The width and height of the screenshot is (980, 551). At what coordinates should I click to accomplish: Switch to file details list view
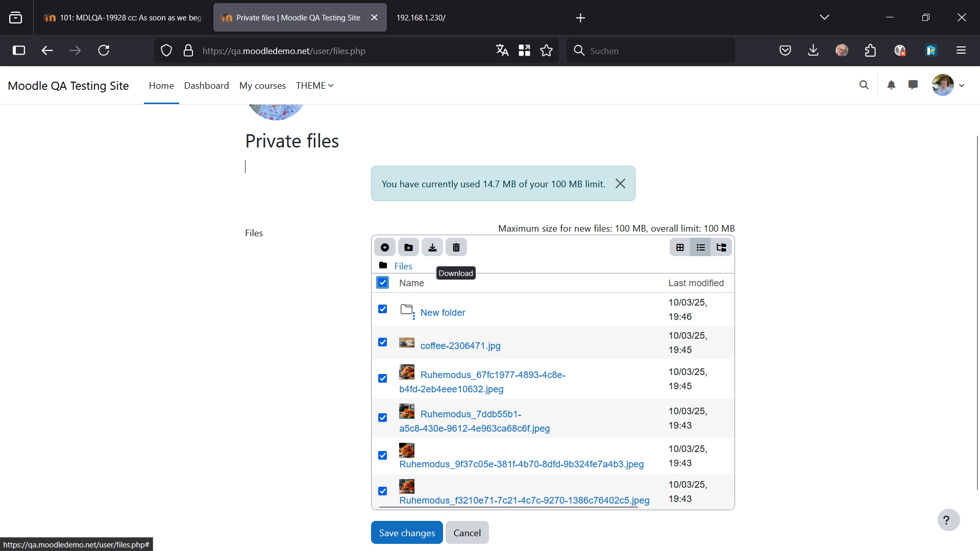pyautogui.click(x=701, y=247)
